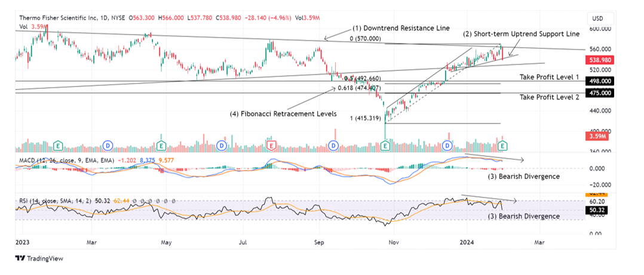Click the 1 (415.319) Fibonacci level label
644x275 pixels.
point(364,118)
